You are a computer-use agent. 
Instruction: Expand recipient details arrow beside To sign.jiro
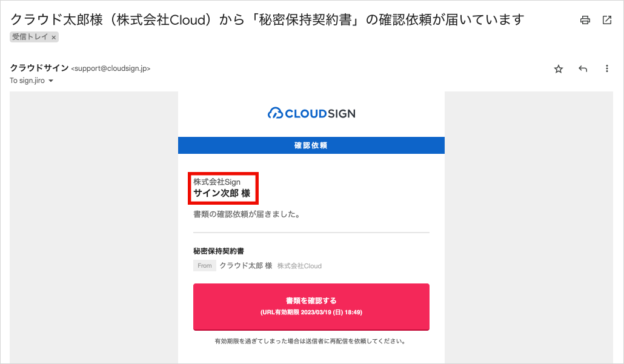(x=51, y=81)
